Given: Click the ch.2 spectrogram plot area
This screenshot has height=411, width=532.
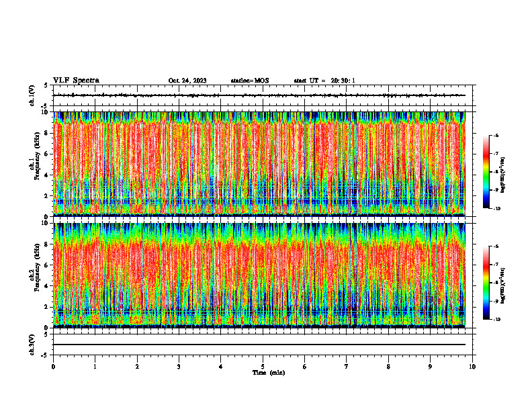Looking at the screenshot, I should coord(259,275).
